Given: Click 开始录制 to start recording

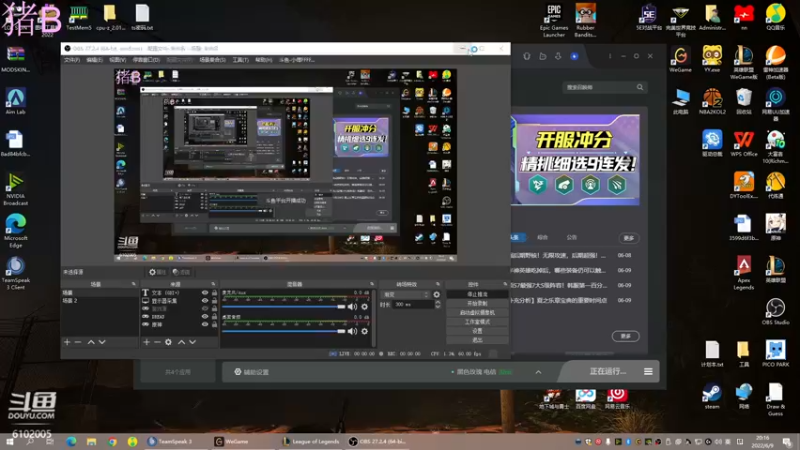Looking at the screenshot, I should (477, 304).
